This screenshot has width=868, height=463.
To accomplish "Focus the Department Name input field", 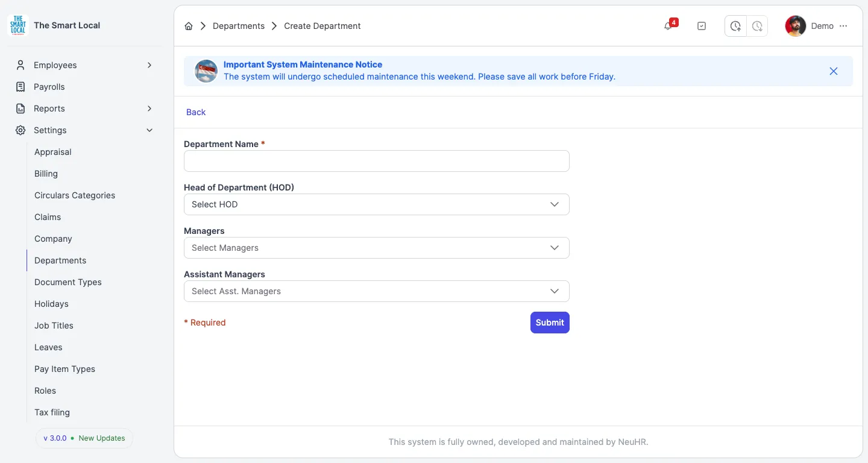I will tap(377, 161).
